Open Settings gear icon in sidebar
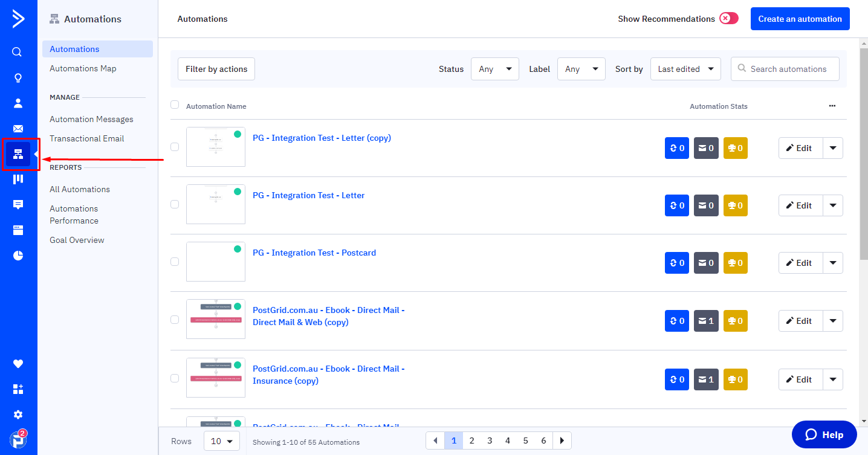Screen dimensions: 868x455 click(18, 415)
